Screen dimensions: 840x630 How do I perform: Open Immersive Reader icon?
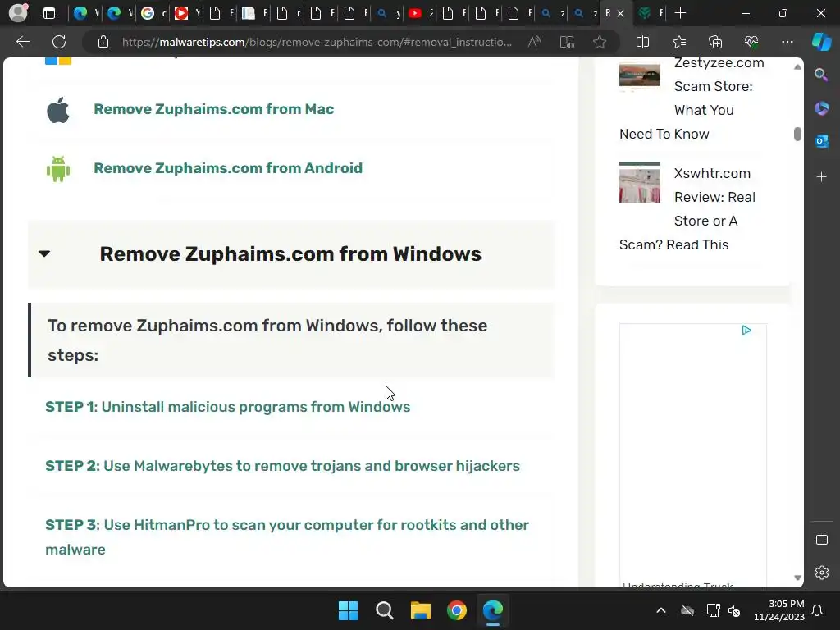coord(567,42)
